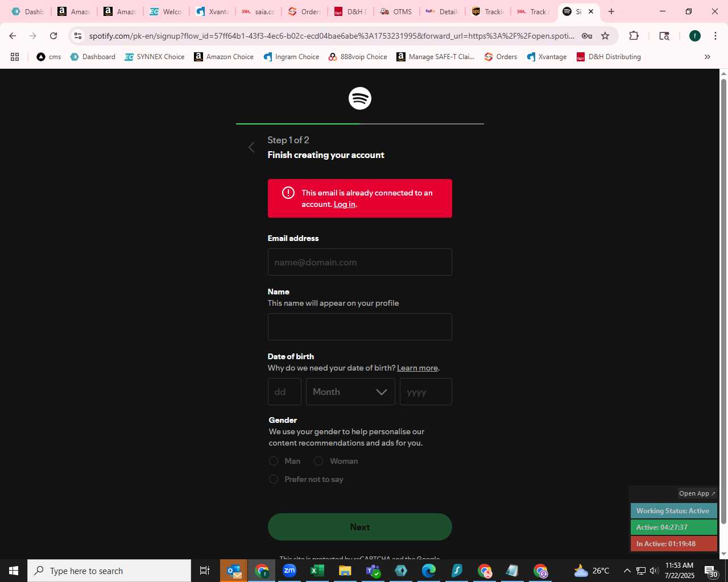Reload the page with the refresh icon
This screenshot has height=582, width=728.
tap(53, 36)
